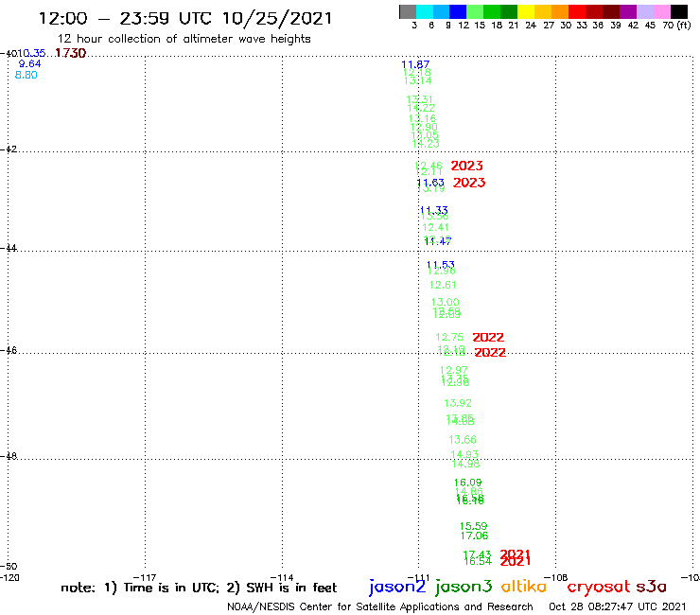Click the '12.97' wave height value

454,370
